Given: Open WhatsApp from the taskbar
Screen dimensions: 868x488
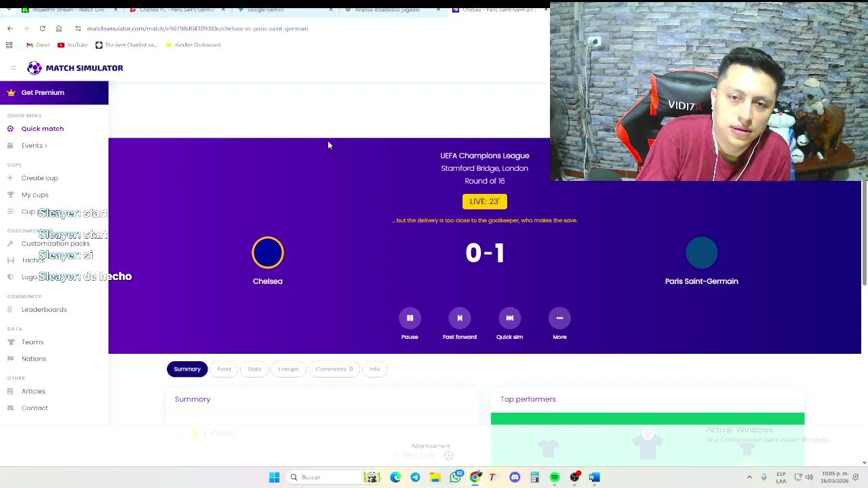Looking at the screenshot, I should (x=455, y=477).
